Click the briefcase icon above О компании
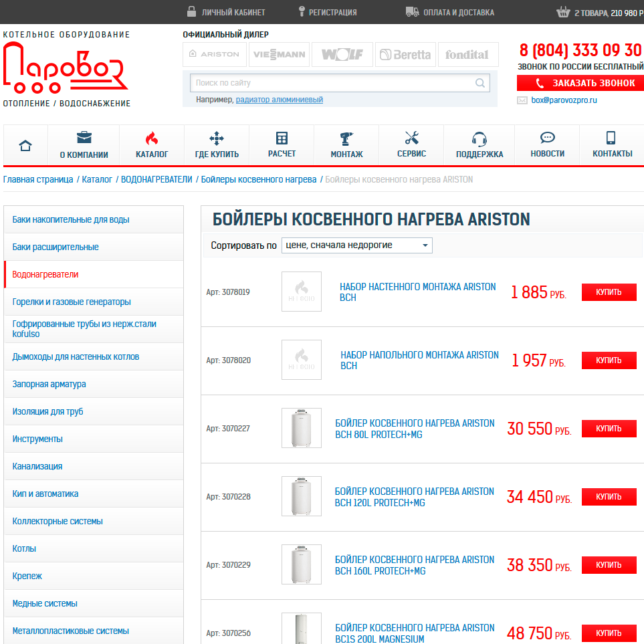 click(x=84, y=137)
